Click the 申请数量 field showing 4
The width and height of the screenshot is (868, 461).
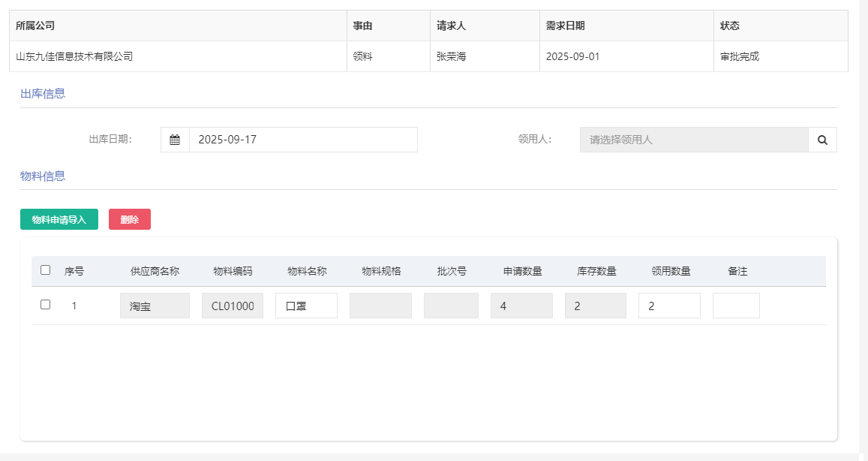(521, 306)
